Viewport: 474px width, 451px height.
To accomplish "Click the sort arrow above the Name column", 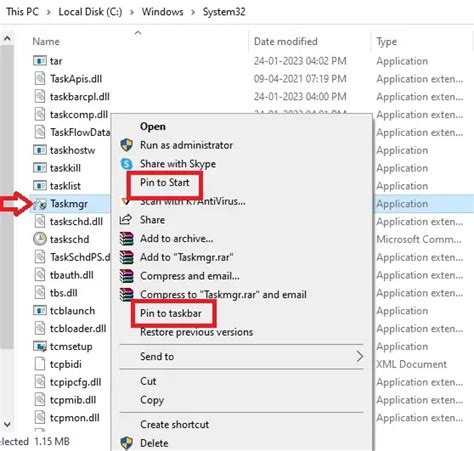I will pos(138,33).
